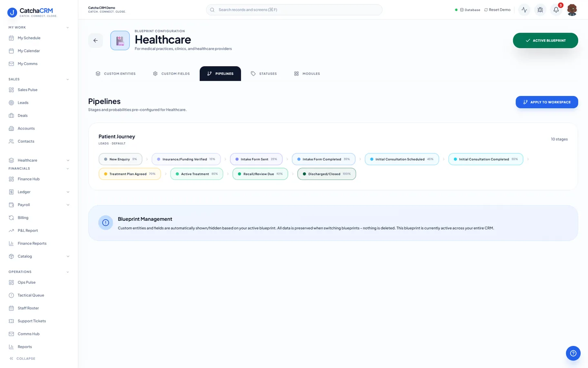
Task: Select the Discharged/Closed stage chip
Action: tap(327, 174)
